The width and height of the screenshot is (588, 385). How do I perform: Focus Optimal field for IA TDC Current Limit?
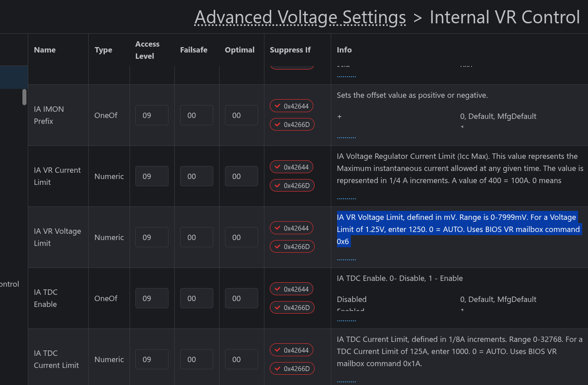tap(242, 359)
